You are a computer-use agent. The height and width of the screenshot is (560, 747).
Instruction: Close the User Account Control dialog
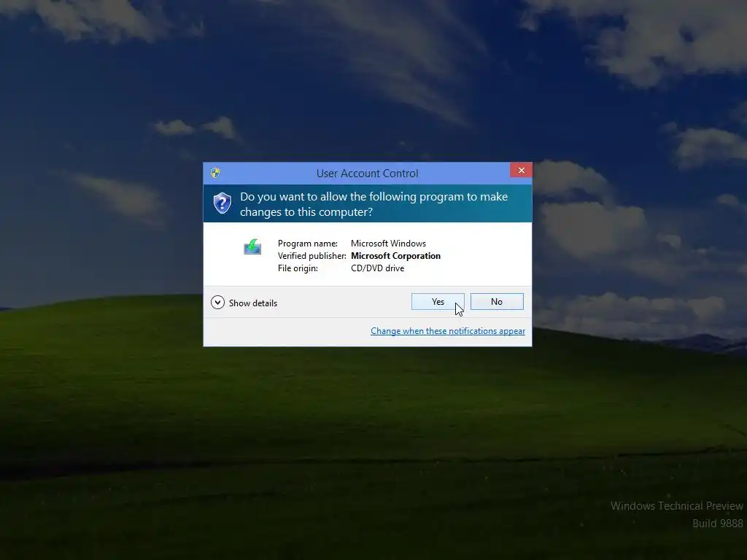tap(521, 170)
